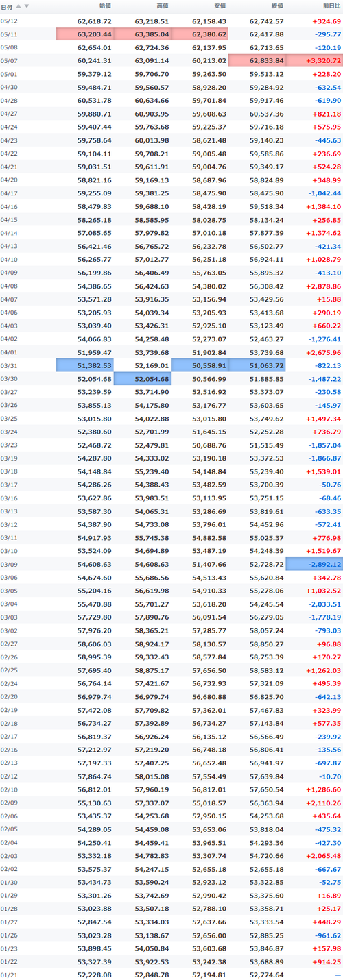This screenshot has width=343, height=980.
Task: Select the change value +914.25
Action: [327, 961]
